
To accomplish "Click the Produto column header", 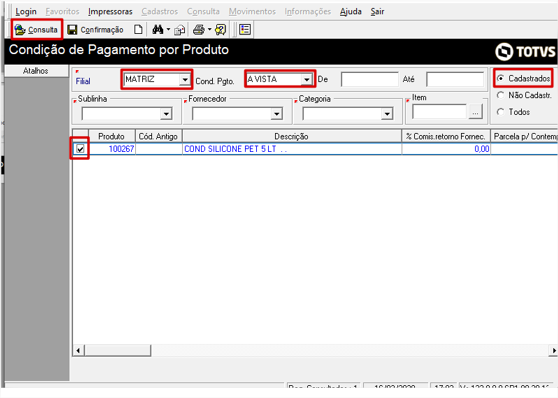I will point(111,136).
